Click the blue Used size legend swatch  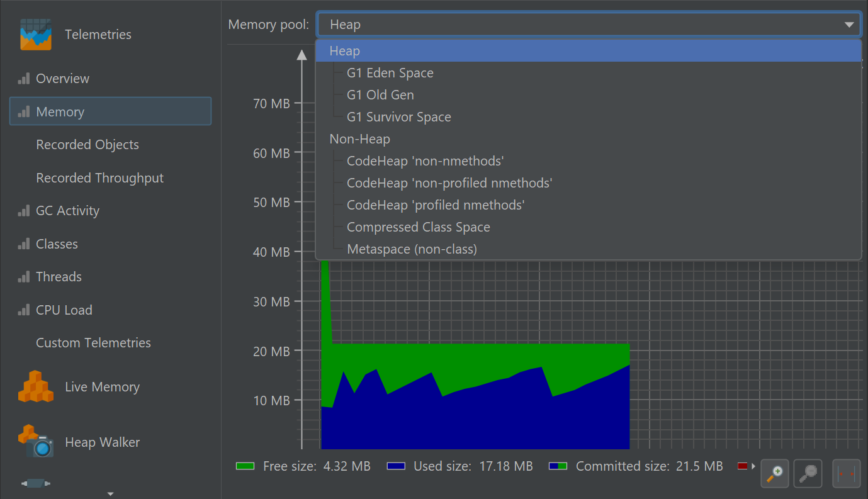click(396, 466)
